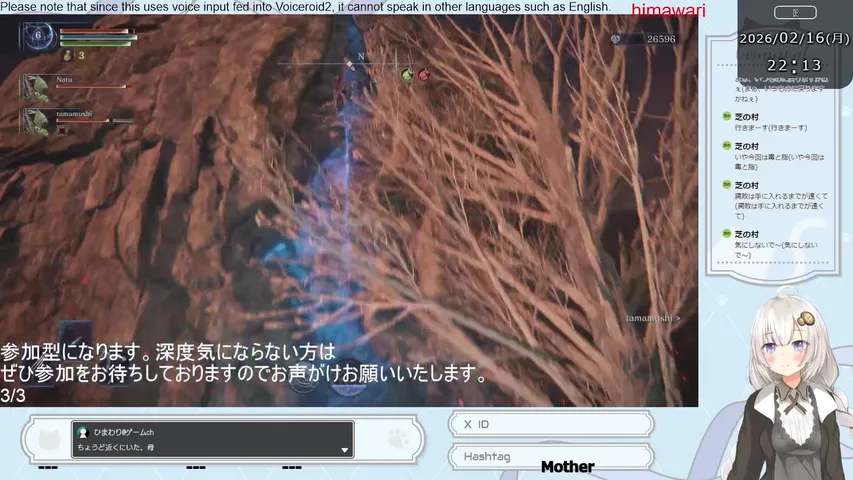Viewport: 853px width, 480px height.
Task: Click the player's green stamina bar
Action: (x=96, y=44)
